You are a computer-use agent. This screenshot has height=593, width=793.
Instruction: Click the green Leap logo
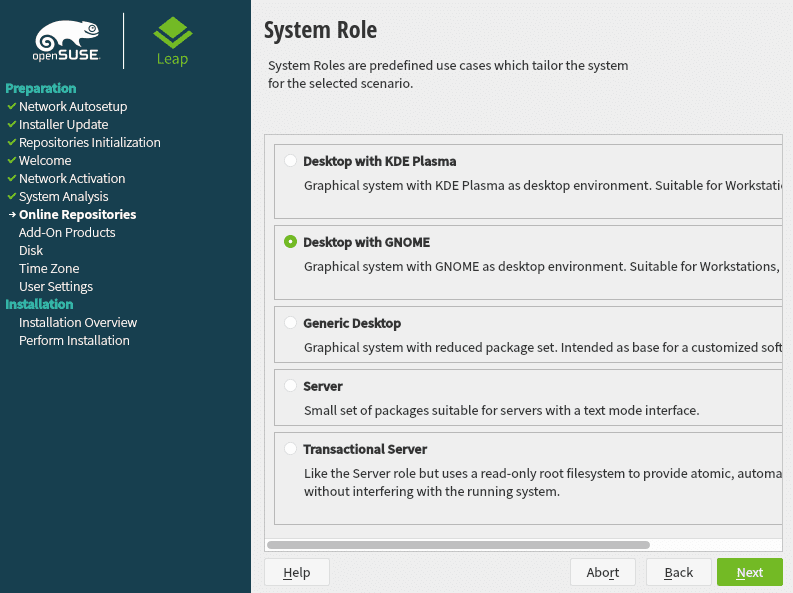(172, 41)
